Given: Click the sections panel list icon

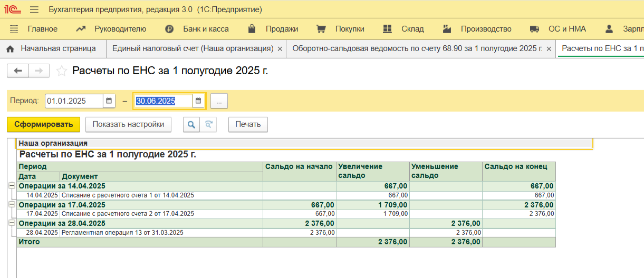Looking at the screenshot, I should [14, 29].
